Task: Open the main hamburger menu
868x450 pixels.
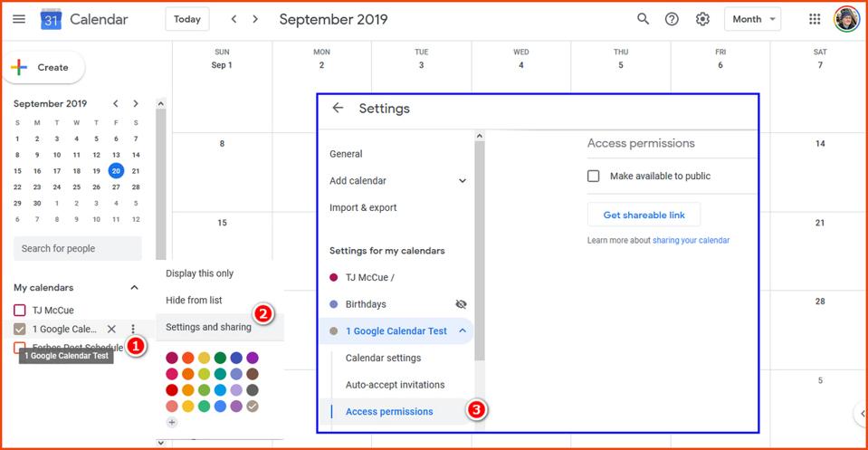Action: (x=19, y=19)
